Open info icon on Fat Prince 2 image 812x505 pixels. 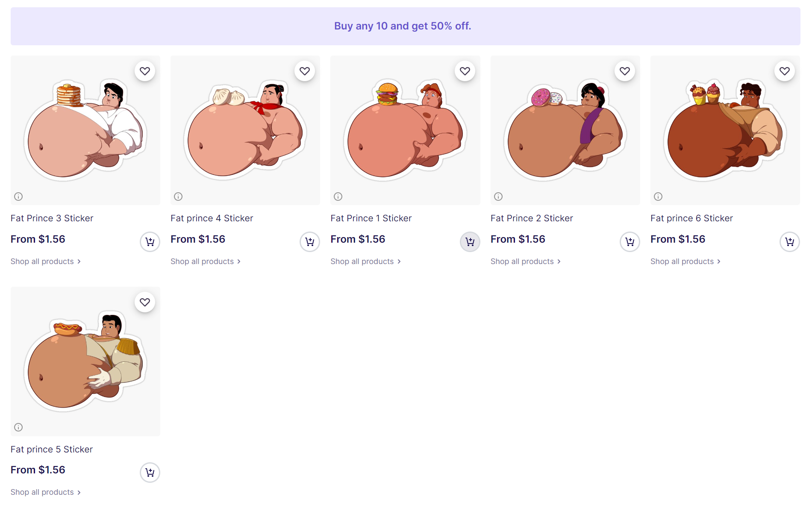click(x=498, y=197)
